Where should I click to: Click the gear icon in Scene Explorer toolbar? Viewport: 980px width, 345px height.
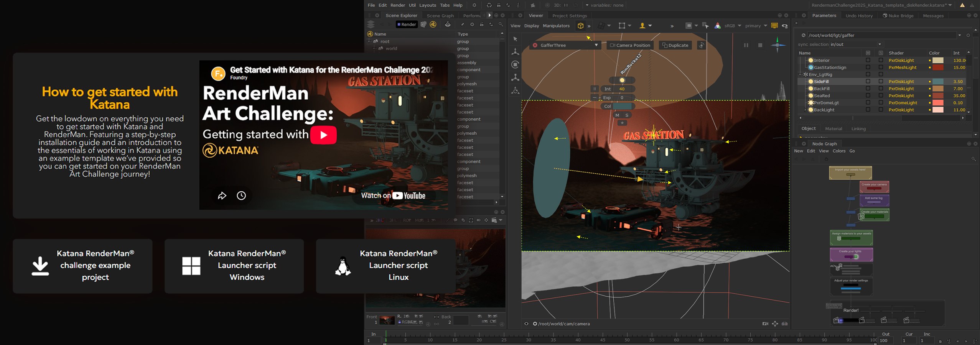point(472,25)
